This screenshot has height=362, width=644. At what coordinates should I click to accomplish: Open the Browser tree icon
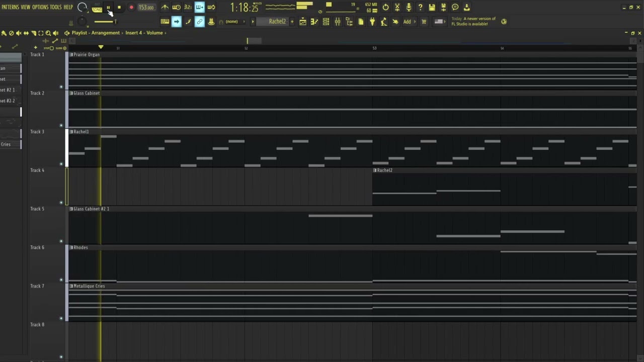[x=349, y=22]
